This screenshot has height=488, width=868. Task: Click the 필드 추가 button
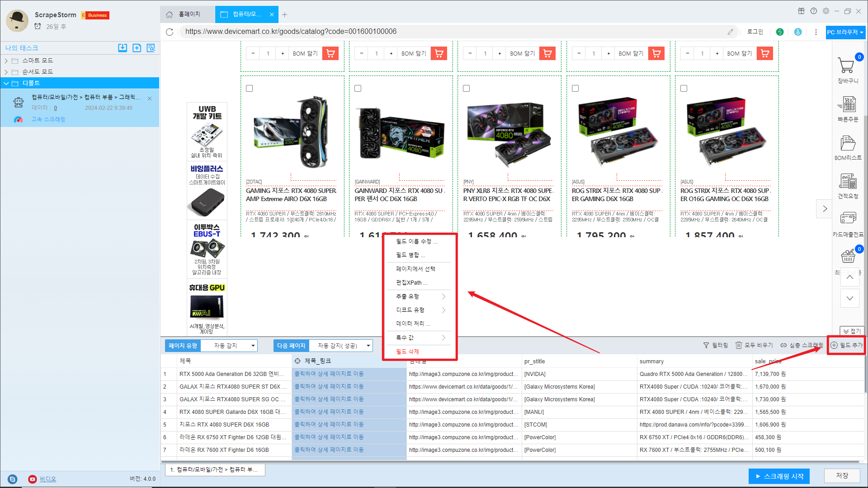click(846, 345)
